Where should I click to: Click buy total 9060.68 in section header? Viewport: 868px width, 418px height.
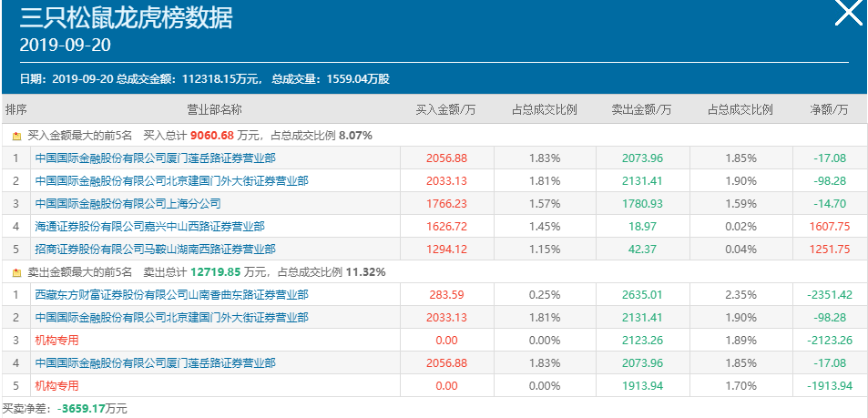(212, 135)
